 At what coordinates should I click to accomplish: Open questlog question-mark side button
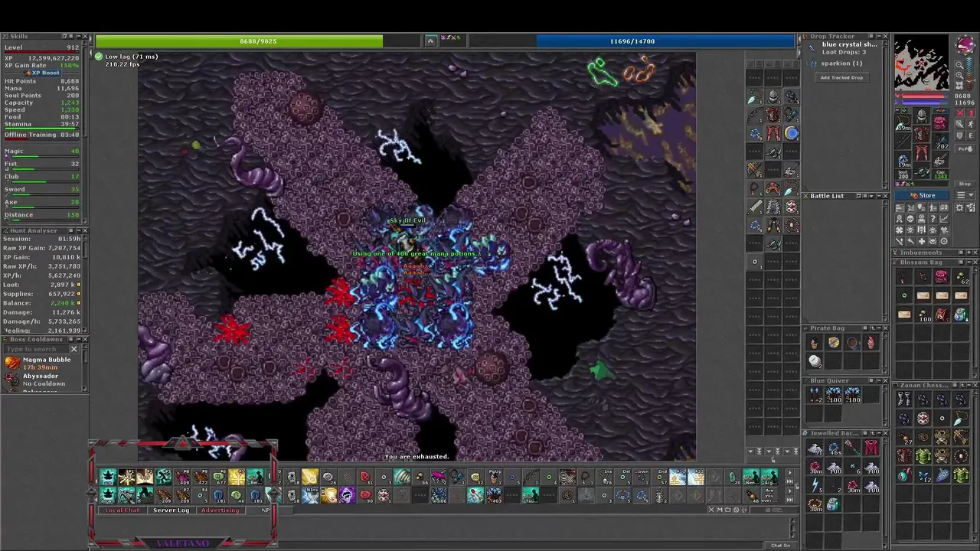pyautogui.click(x=933, y=218)
